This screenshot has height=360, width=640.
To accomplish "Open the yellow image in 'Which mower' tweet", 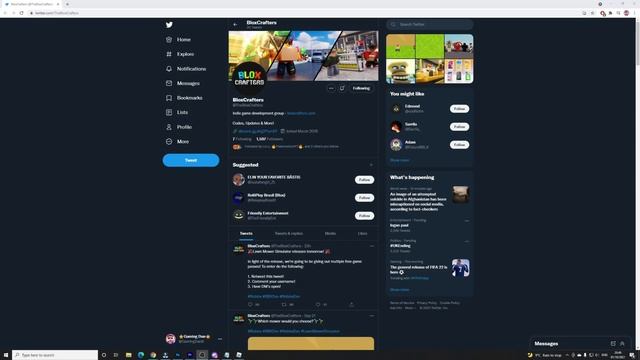I will click(x=311, y=343).
